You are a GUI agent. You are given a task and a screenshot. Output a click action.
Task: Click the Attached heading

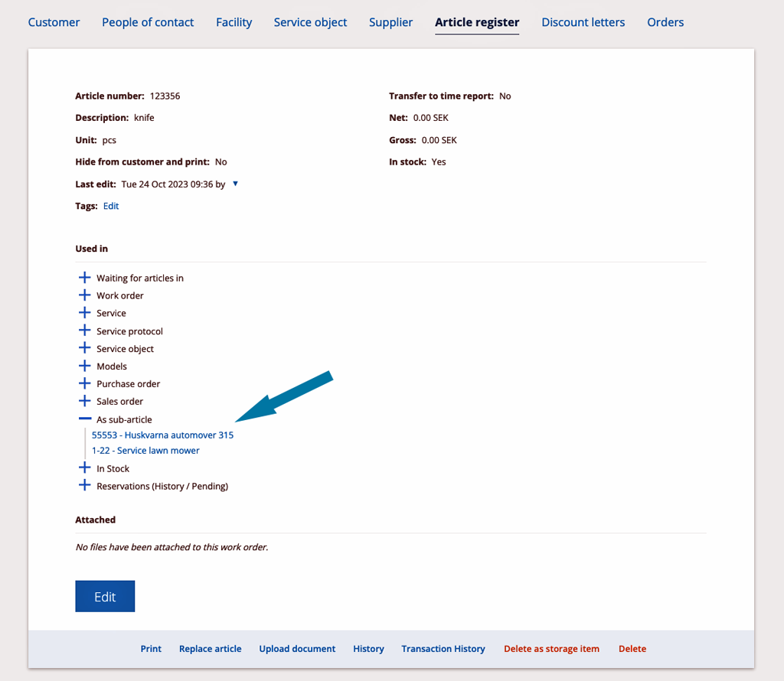[x=96, y=520]
